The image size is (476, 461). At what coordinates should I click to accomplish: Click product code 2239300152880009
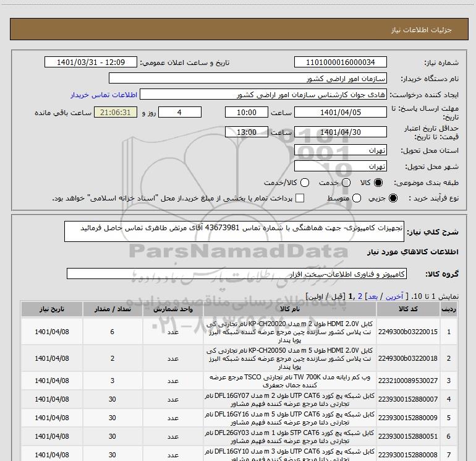click(408, 418)
